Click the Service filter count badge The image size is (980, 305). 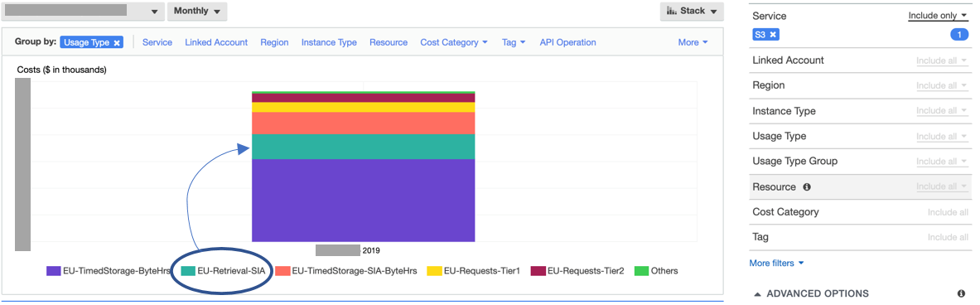958,35
